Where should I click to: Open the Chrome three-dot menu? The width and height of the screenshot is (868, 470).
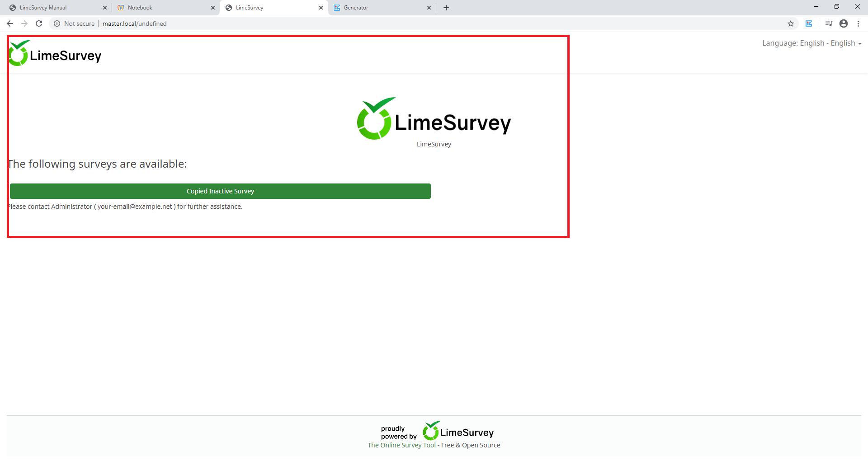[858, 23]
